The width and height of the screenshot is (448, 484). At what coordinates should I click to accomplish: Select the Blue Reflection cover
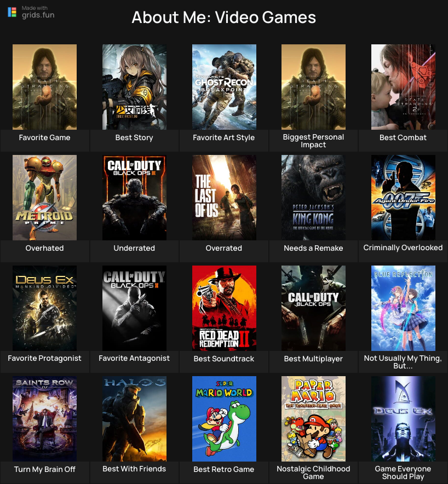point(403,308)
